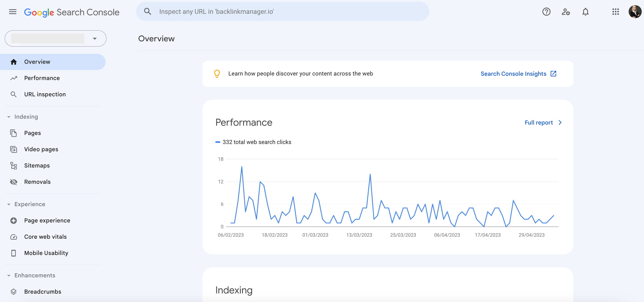Viewport: 644px width, 302px height.
Task: Click inside the Inspect any URL field
Action: [x=275, y=11]
